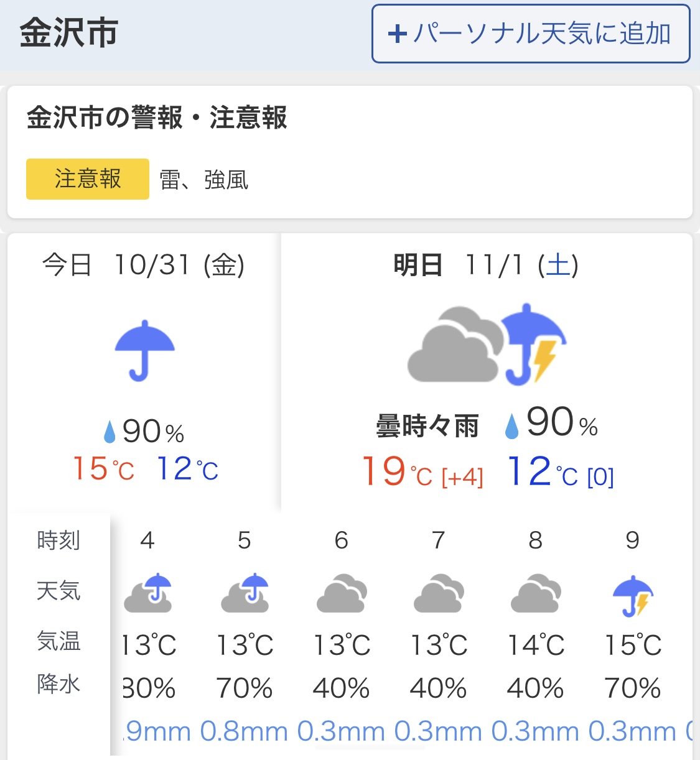The image size is (700, 760).
Task: Select the 明日 11/1 forecast tab
Action: tap(486, 266)
